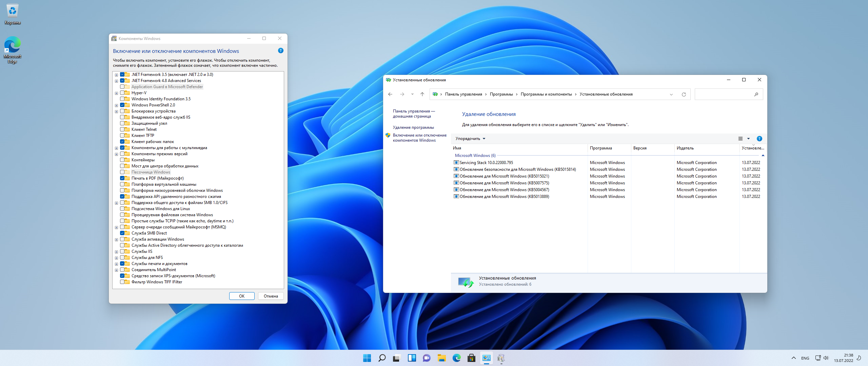Expand .NET Framework 4.8 Advanced Services node

point(116,81)
